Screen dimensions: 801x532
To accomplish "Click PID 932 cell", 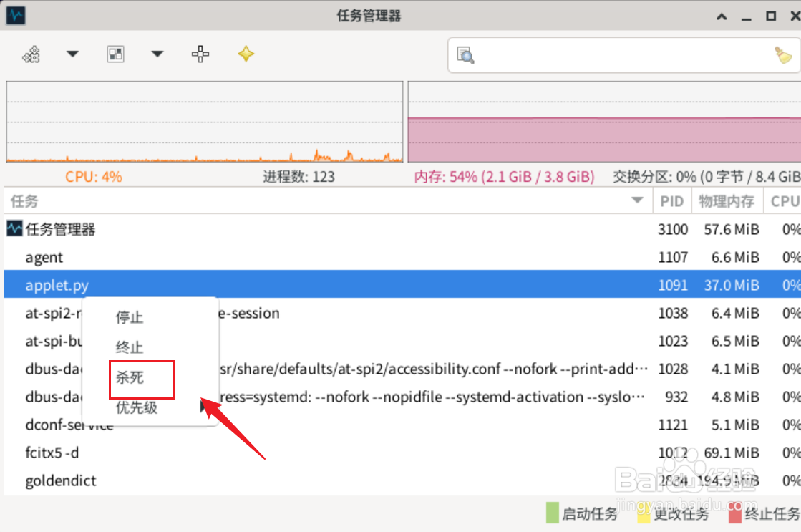I will pyautogui.click(x=676, y=397).
